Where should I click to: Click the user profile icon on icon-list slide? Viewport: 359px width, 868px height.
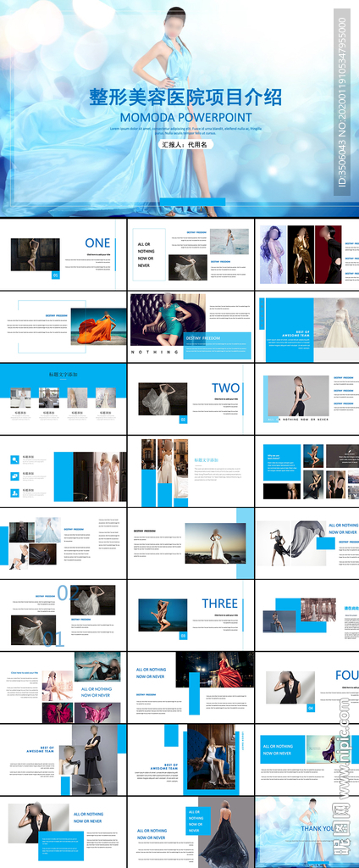coord(15,492)
